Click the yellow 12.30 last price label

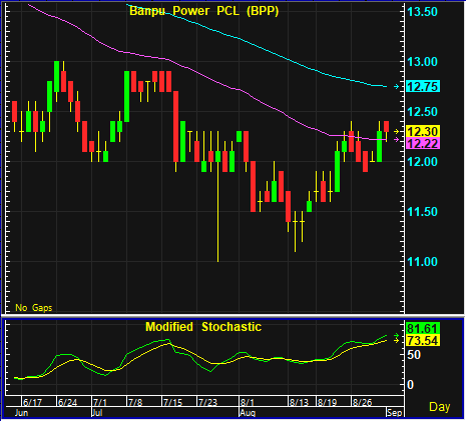point(423,131)
